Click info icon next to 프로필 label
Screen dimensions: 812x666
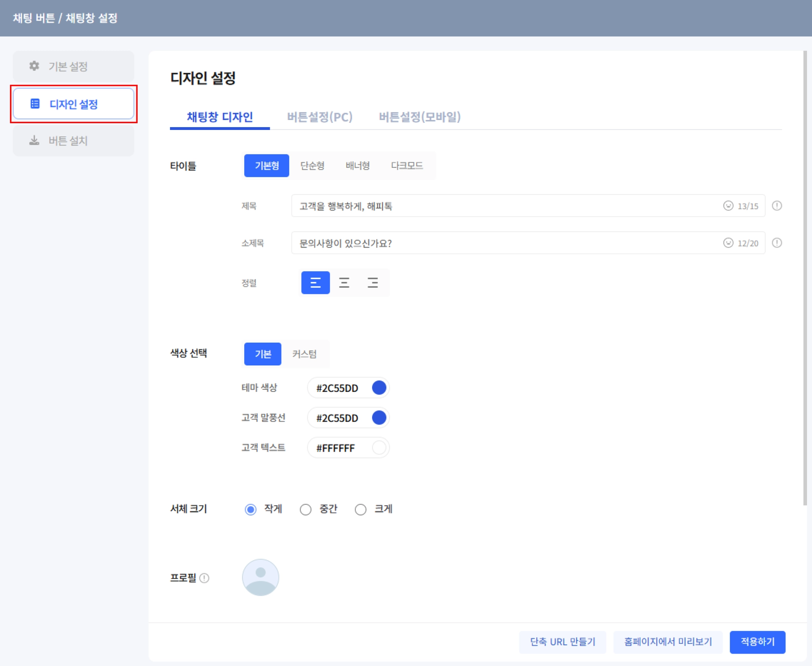point(204,578)
